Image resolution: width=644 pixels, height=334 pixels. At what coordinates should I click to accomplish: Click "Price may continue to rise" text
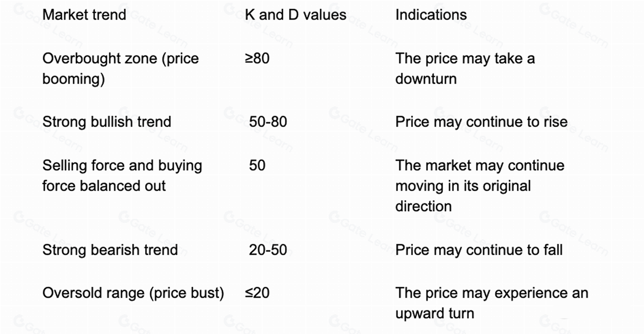[481, 122]
